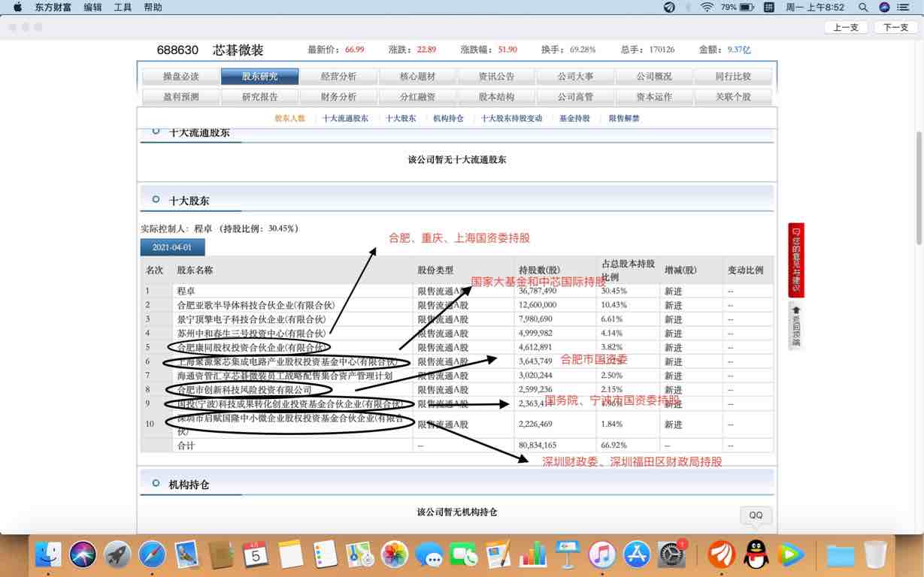Open QQ penguin icon in dock
The height and width of the screenshot is (577, 924).
(756, 554)
